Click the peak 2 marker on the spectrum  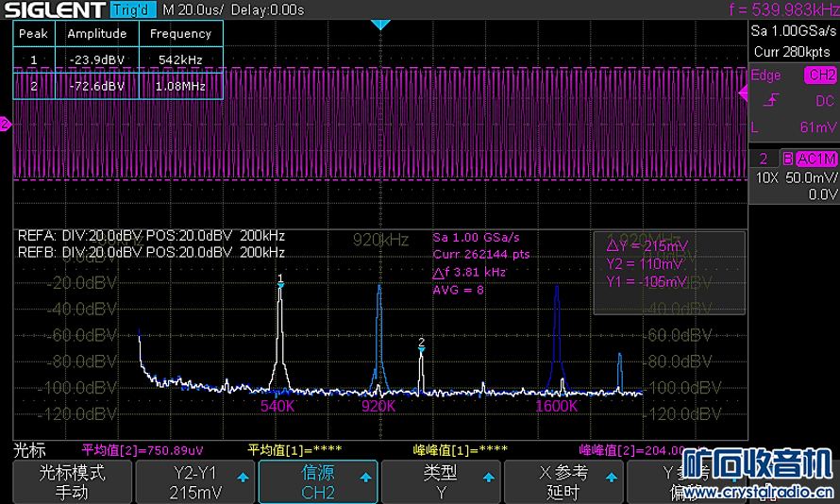click(x=422, y=344)
